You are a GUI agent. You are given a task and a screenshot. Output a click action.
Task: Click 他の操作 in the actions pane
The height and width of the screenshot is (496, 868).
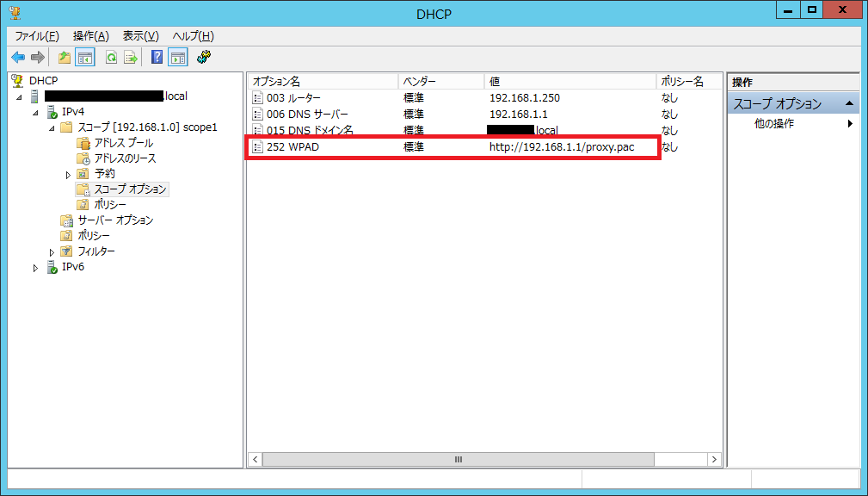[x=774, y=124]
